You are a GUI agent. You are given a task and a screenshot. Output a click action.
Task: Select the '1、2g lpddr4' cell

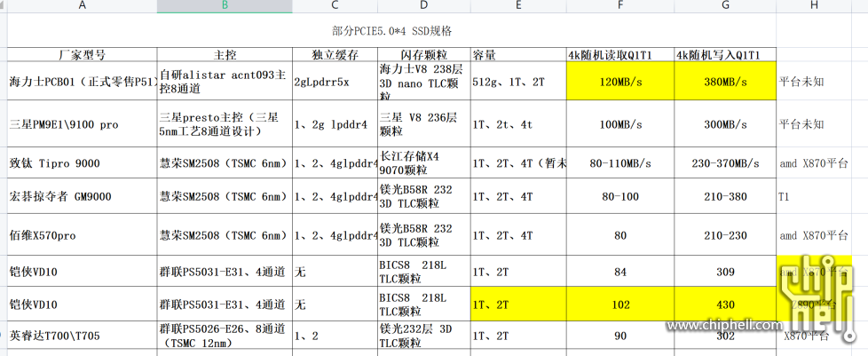pyautogui.click(x=335, y=123)
